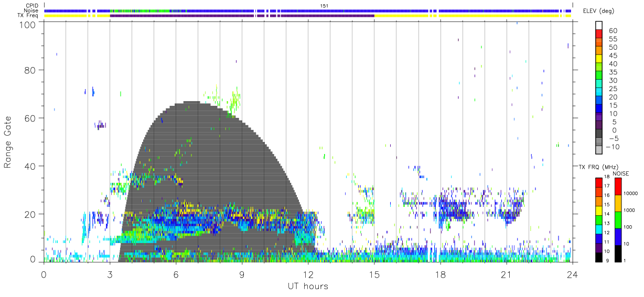Click the 'CPID' row label at top left
This screenshot has height=297, width=644.
click(32, 5)
